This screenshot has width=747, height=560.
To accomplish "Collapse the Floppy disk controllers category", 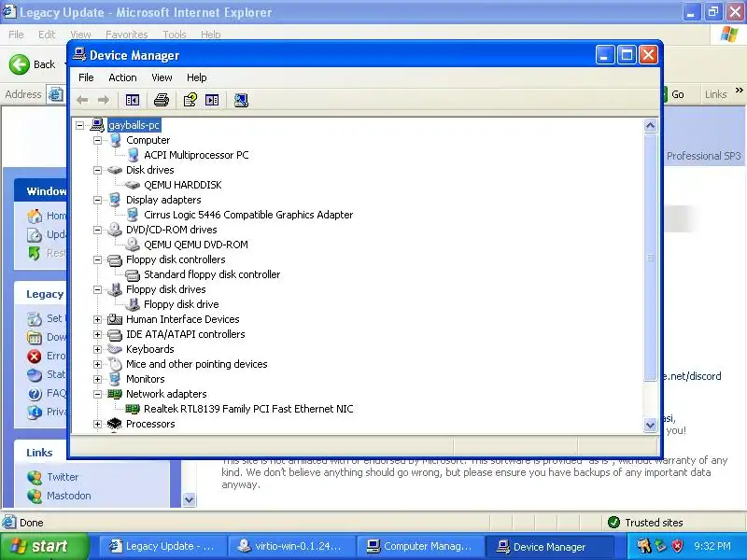I will pyautogui.click(x=98, y=259).
